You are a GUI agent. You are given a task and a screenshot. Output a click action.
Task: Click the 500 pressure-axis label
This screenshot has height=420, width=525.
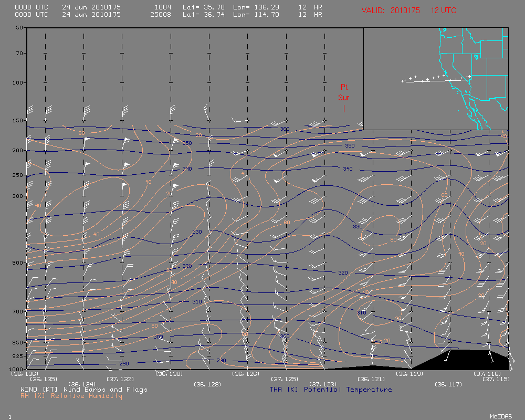click(18, 262)
